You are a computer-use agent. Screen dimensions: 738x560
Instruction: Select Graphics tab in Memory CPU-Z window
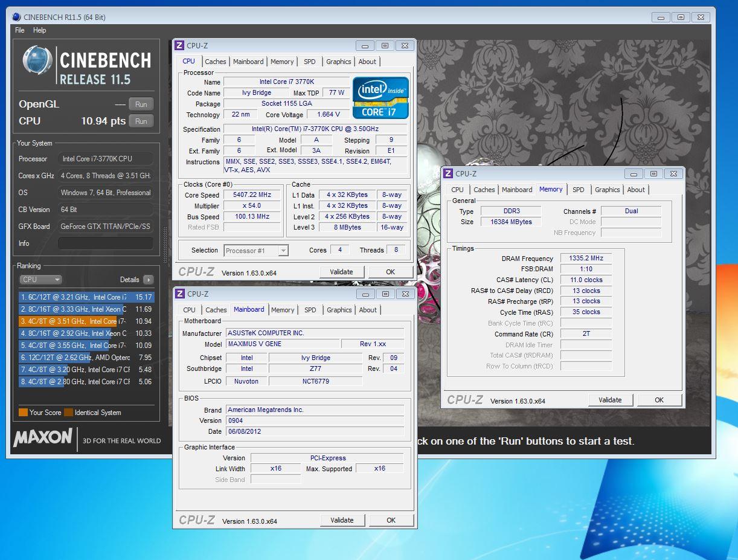click(607, 190)
